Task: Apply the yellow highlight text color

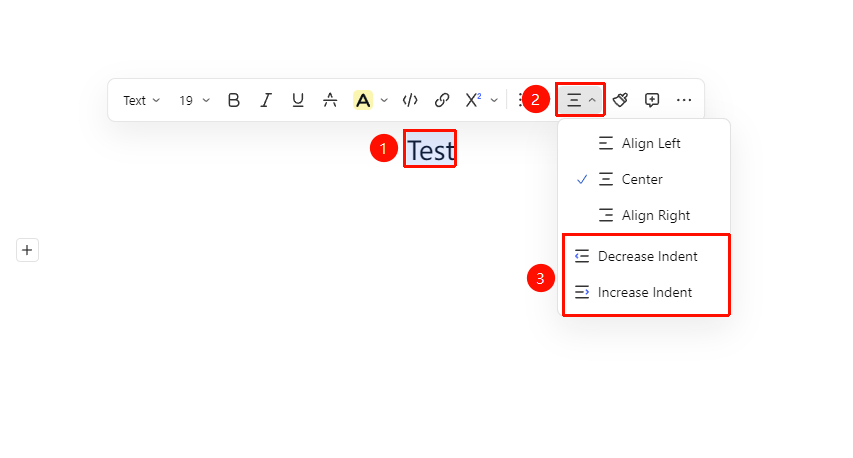Action: (363, 100)
